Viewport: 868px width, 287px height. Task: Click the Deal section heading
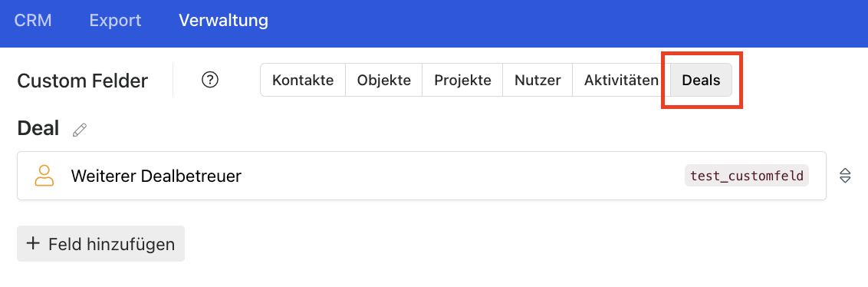(38, 129)
